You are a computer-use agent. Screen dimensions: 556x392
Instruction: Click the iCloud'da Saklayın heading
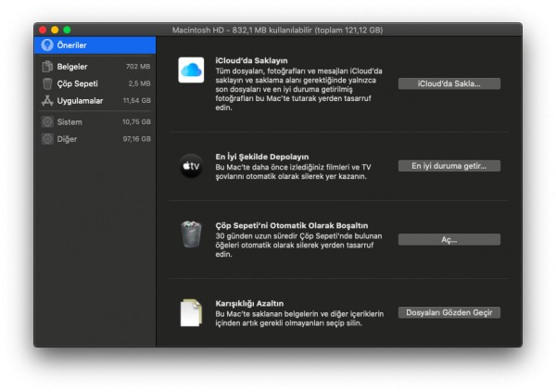click(251, 60)
